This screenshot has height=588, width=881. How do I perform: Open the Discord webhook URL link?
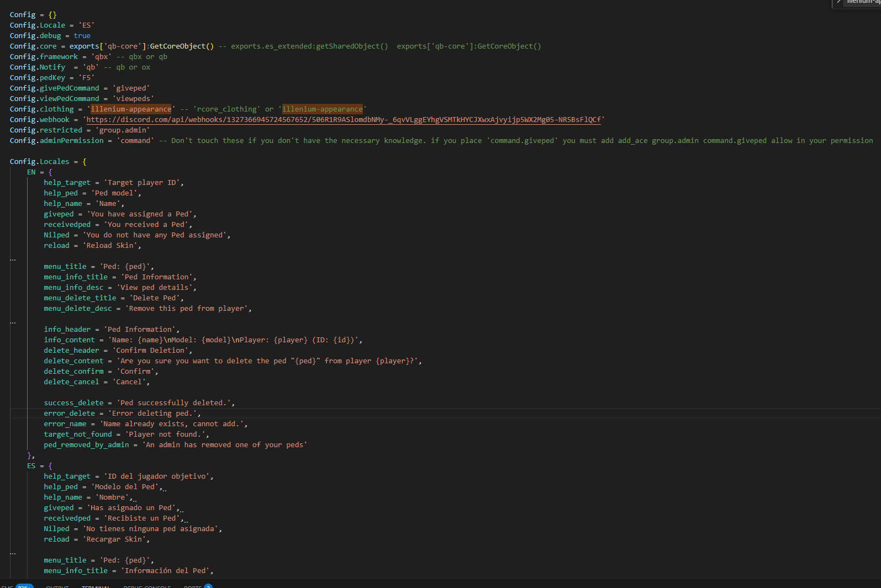343,120
